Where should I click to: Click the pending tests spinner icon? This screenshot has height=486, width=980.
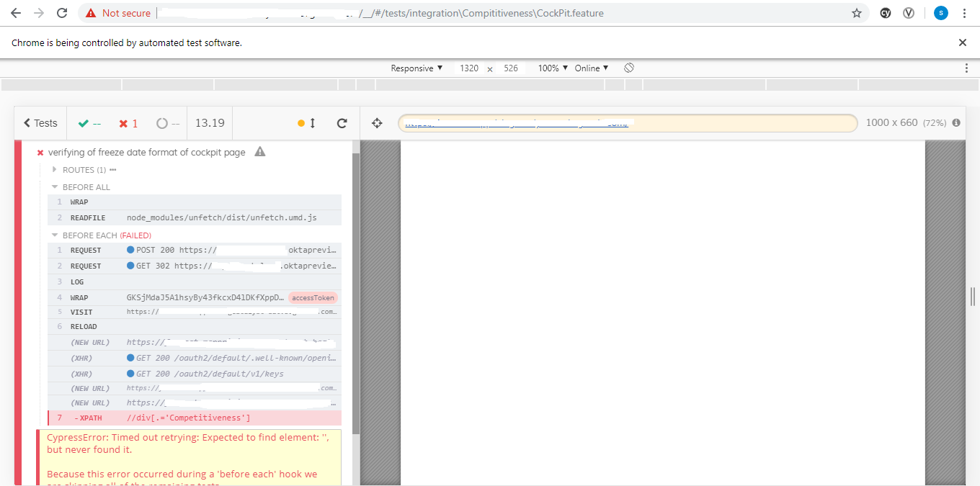click(163, 122)
